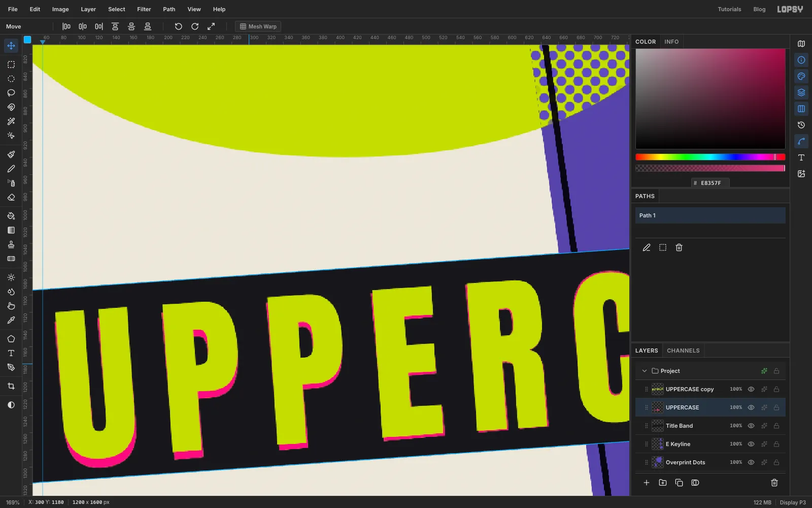Toggle visibility of Title Band layer
This screenshot has width=812, height=508.
click(x=751, y=426)
